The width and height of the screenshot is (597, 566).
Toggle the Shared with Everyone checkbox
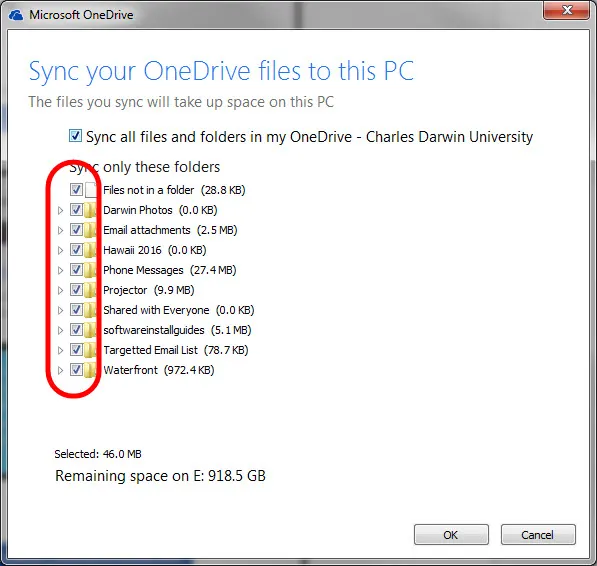point(76,309)
